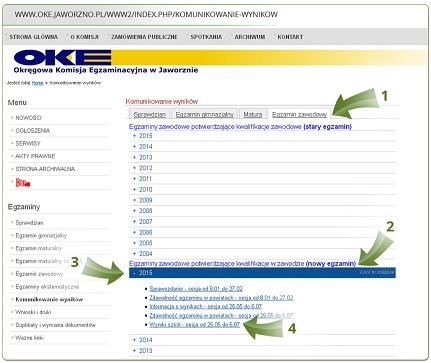This screenshot has height=363, width=431.
Task: Switch to the Sprawdzian tab
Action: 149,114
